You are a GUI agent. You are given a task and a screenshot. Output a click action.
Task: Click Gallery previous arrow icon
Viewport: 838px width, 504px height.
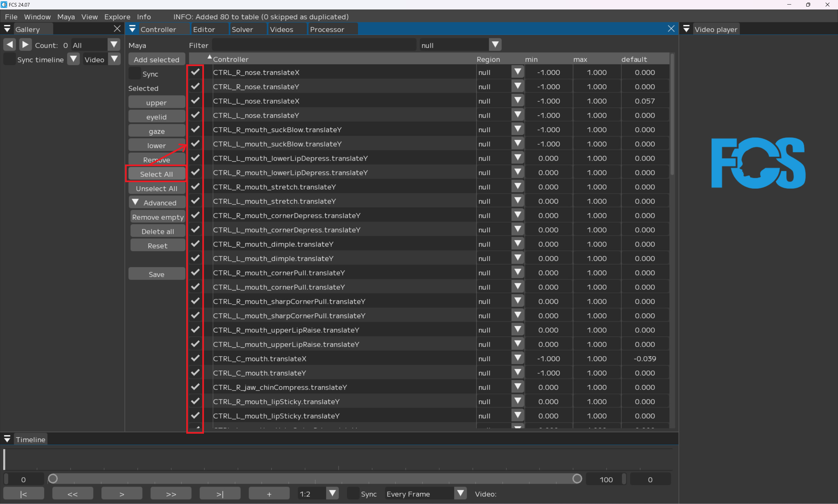pos(10,44)
